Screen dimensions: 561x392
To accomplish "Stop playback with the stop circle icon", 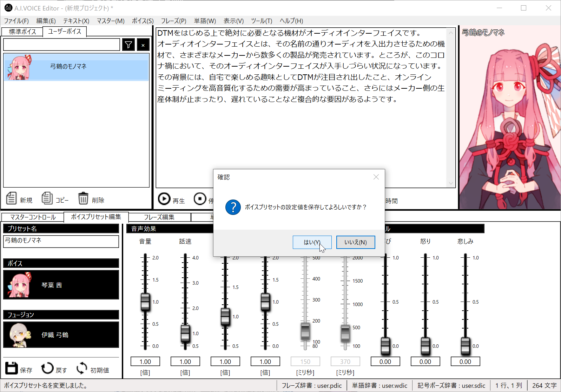I will point(200,199).
